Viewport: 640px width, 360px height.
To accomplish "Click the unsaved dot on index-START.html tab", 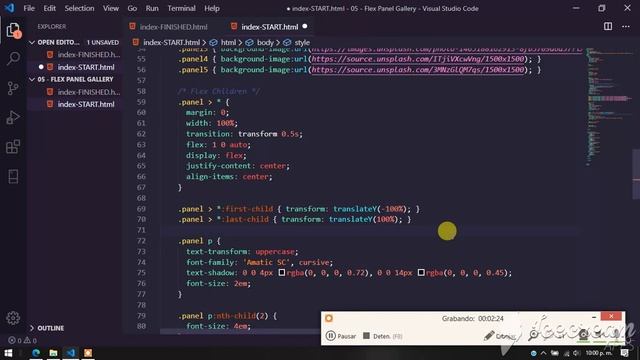I will point(305,27).
